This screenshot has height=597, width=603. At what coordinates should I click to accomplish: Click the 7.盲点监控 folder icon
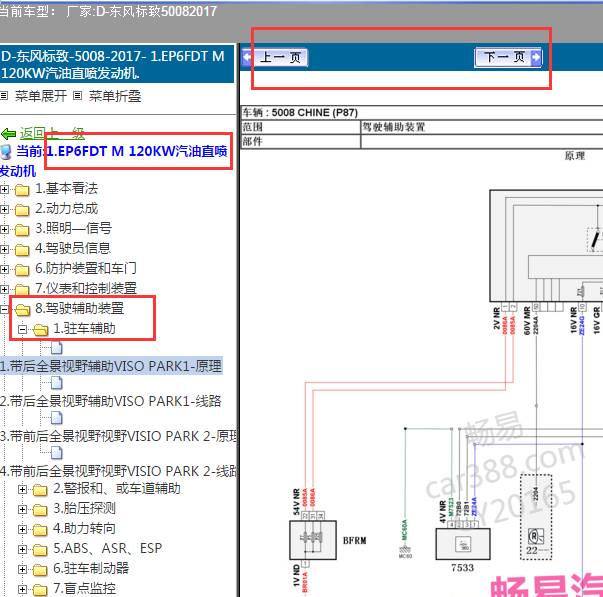pyautogui.click(x=40, y=590)
